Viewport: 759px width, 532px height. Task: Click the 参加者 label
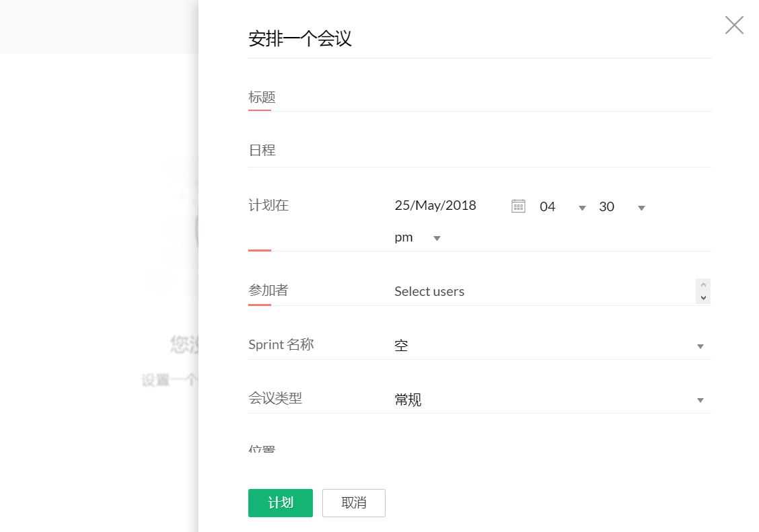(268, 290)
